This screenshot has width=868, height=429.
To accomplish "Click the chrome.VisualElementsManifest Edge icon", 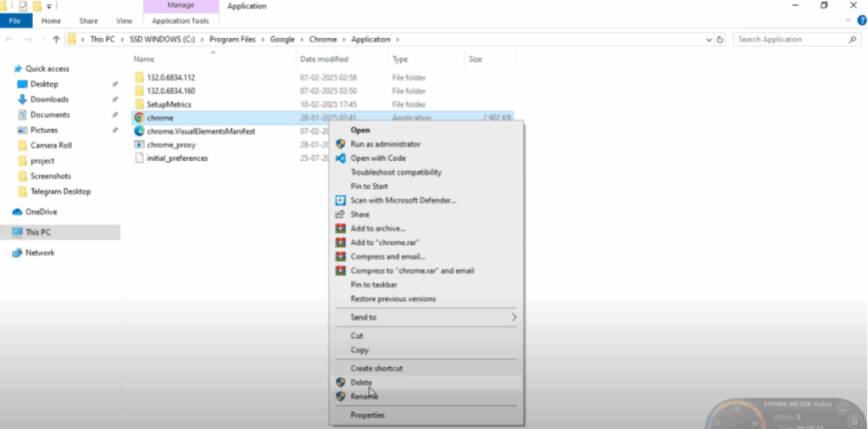I will (x=139, y=131).
